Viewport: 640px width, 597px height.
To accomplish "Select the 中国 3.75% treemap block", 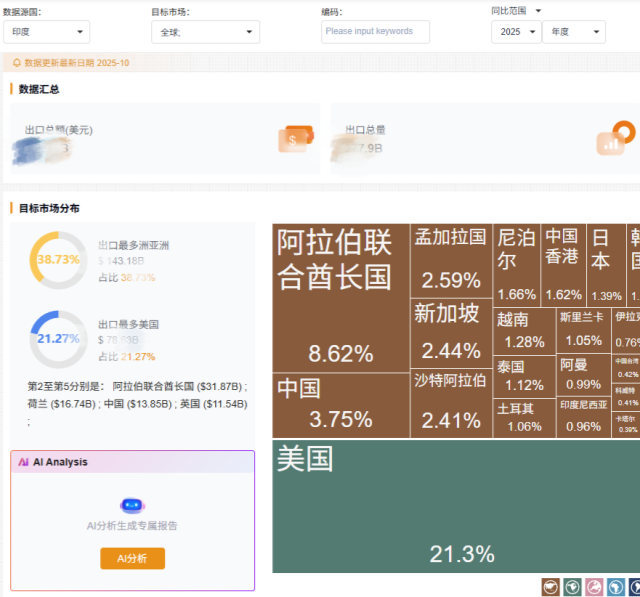I will click(341, 406).
